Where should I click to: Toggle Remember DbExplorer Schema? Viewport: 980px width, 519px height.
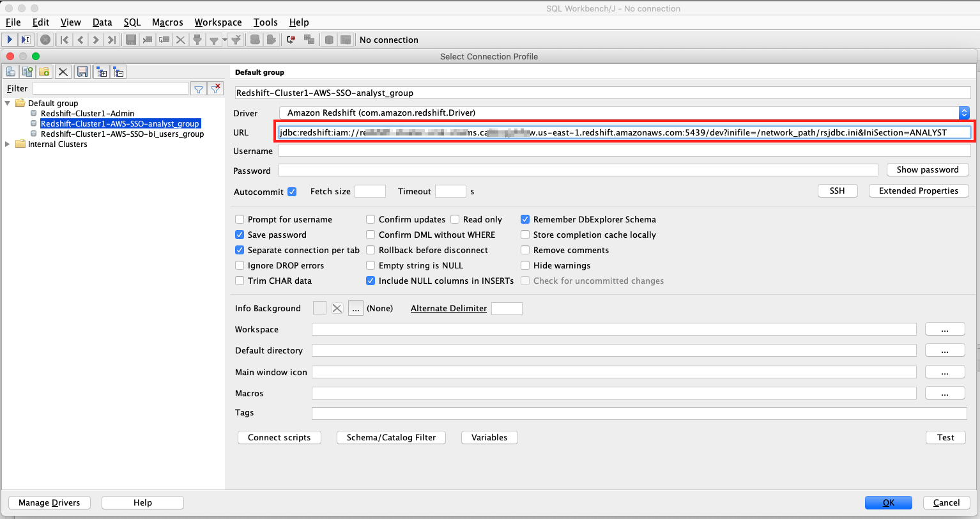click(525, 219)
